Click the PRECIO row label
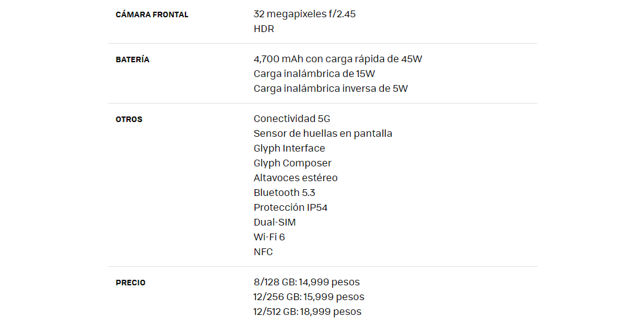 coord(131,283)
